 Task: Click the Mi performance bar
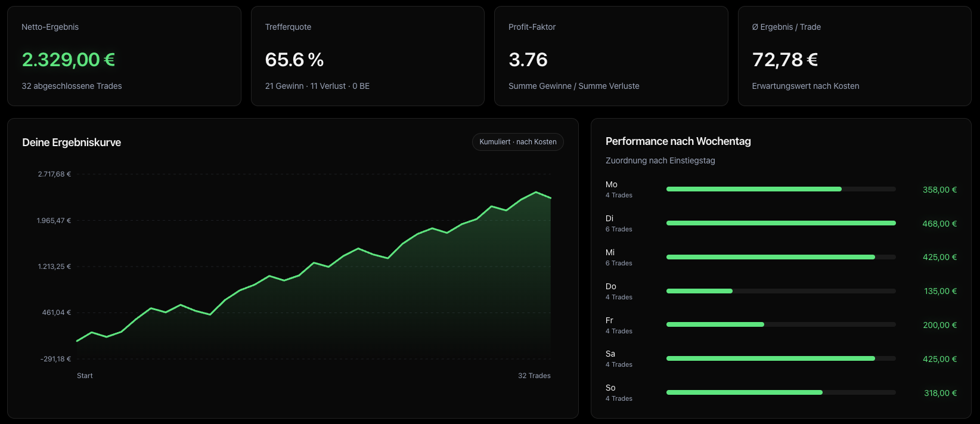[x=781, y=257]
